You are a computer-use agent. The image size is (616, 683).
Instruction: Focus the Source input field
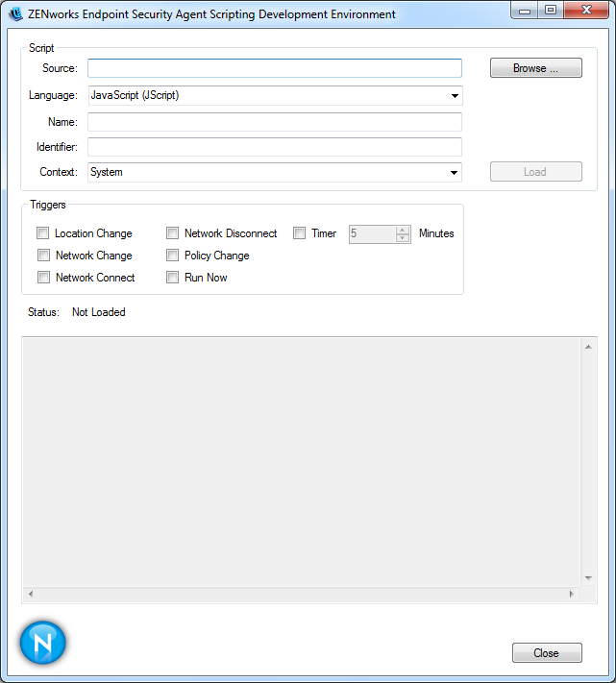275,68
